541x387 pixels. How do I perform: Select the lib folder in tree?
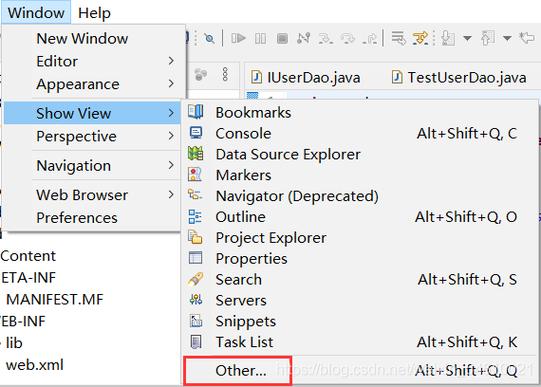tap(14, 343)
